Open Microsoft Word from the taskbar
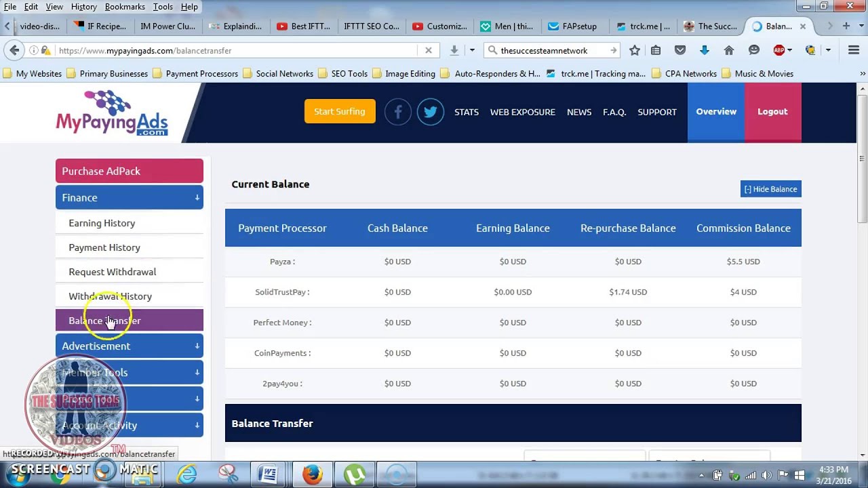The width and height of the screenshot is (868, 488). point(269,474)
